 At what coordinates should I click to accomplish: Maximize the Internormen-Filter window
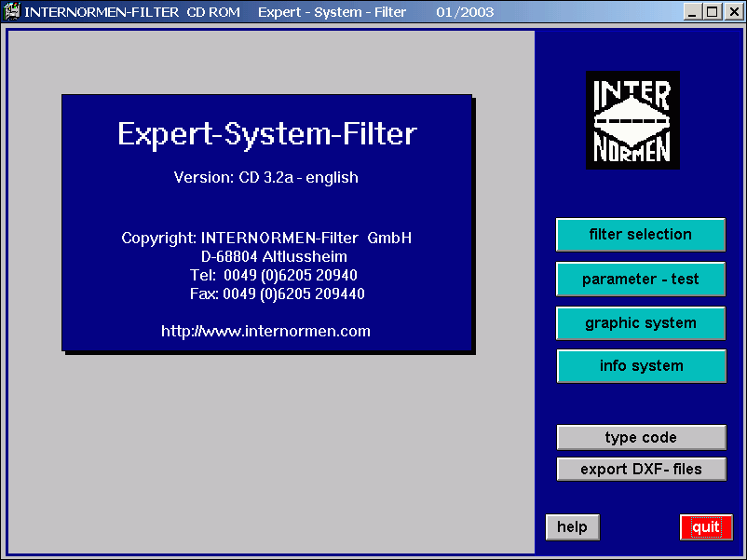point(713,11)
